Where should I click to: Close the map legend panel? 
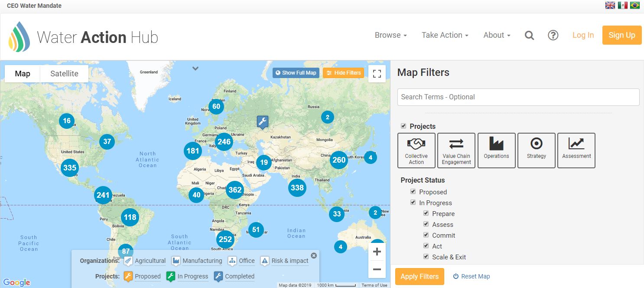[x=314, y=255]
